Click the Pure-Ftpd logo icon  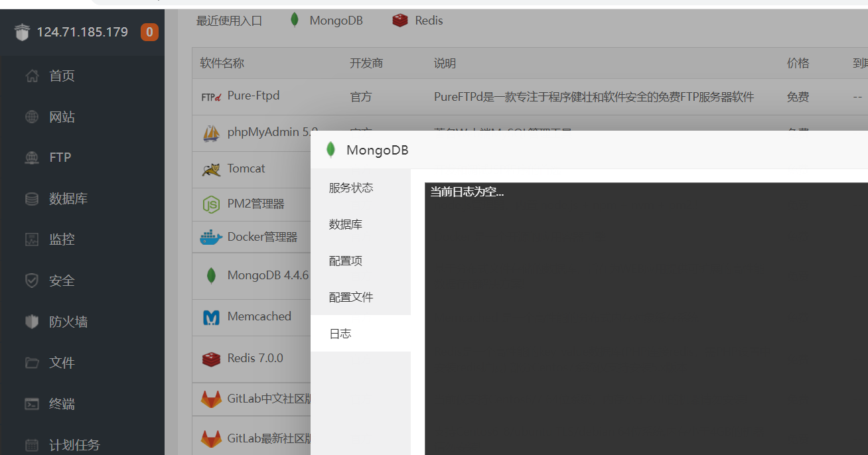pyautogui.click(x=211, y=97)
